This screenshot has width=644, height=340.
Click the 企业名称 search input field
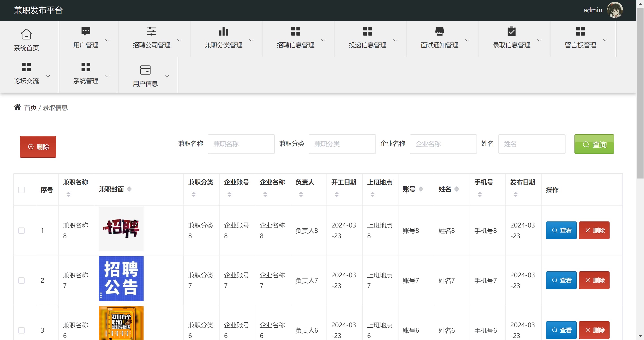pyautogui.click(x=443, y=144)
